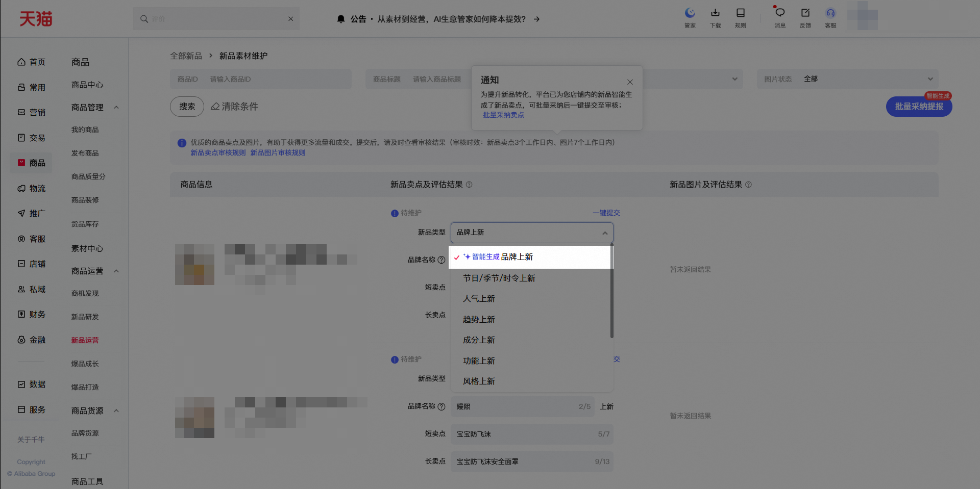The height and width of the screenshot is (489, 980).
Task: Open 交易 in the sidebar
Action: [x=32, y=138]
